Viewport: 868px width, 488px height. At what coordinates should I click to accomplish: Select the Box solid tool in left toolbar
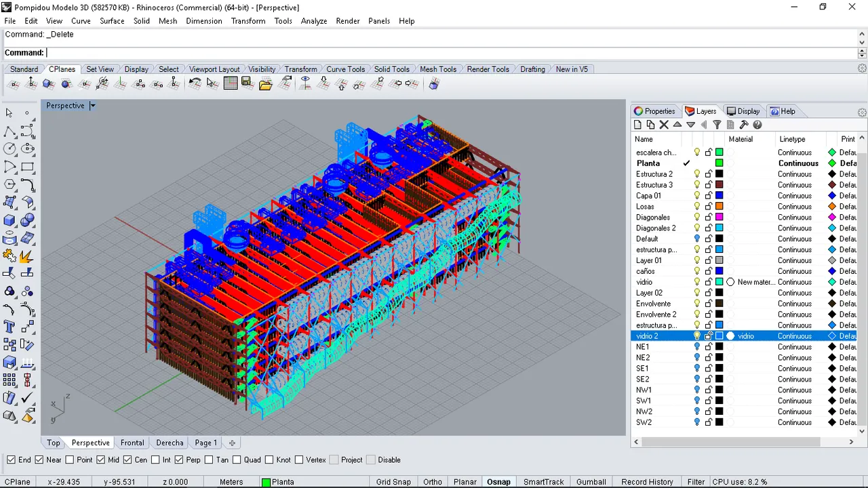tap(9, 220)
